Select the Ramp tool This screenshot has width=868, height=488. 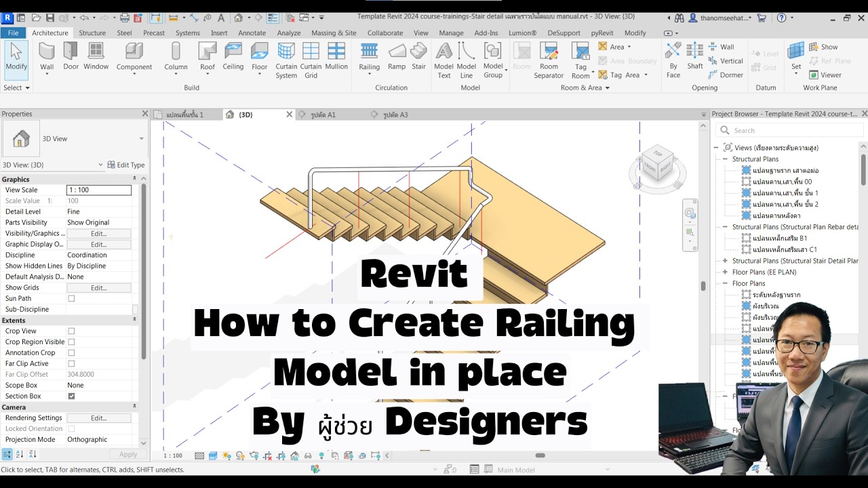pos(397,57)
